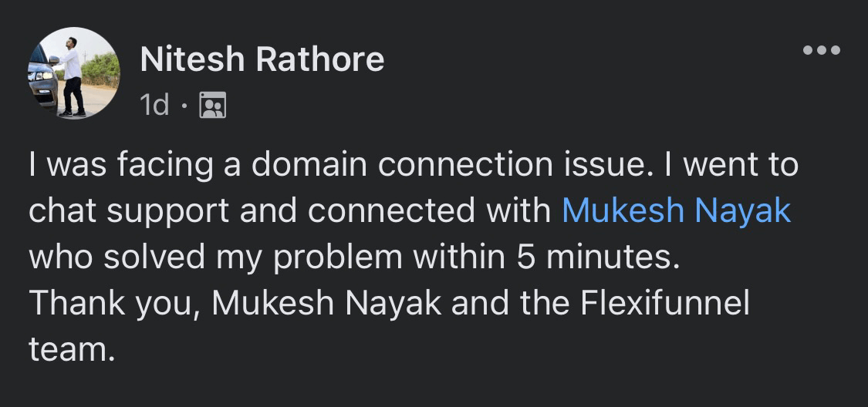
Task: Visit the Nitesh Rathore author name link
Action: (x=262, y=59)
